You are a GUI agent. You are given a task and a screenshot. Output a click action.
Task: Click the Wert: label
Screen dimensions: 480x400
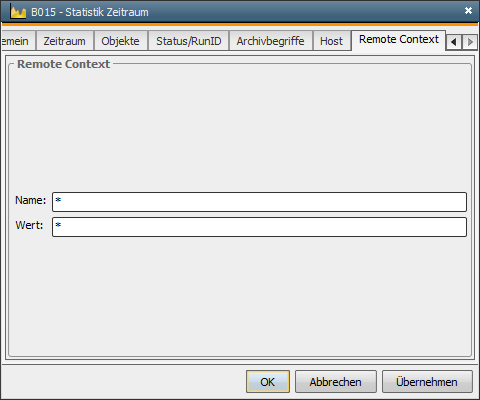(x=29, y=225)
